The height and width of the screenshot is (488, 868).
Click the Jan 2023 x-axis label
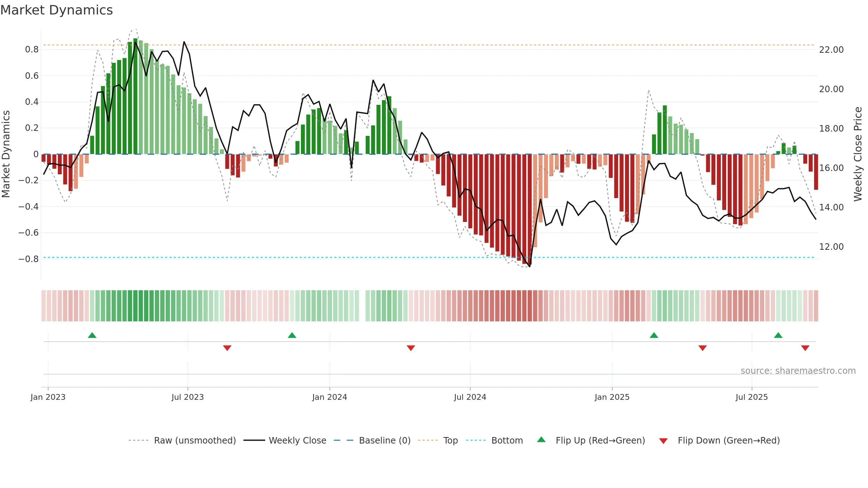(x=48, y=397)
